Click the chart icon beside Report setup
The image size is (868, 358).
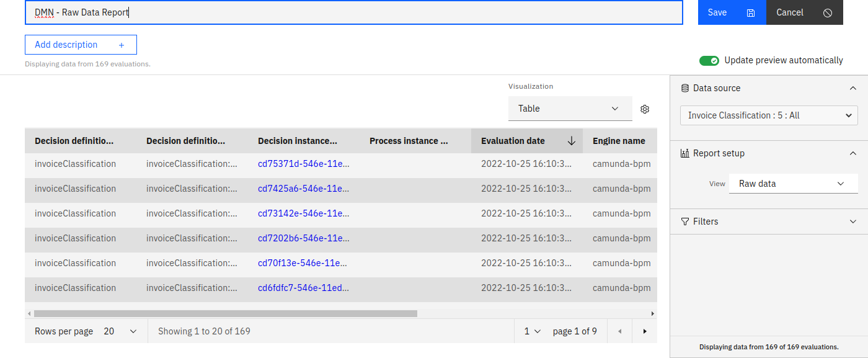(x=684, y=153)
